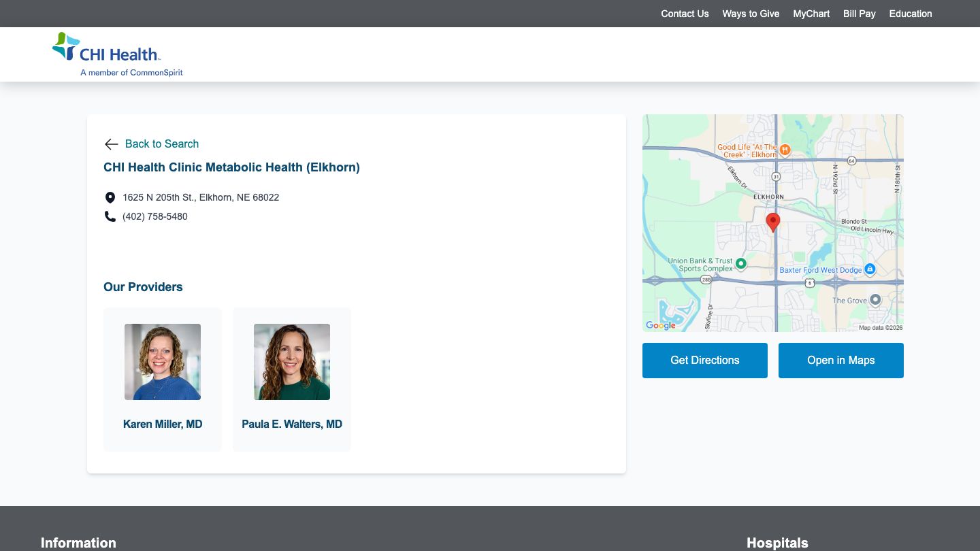The image size is (980, 551).
Task: Click the blue marker at Baxter Ford West Dodge
Action: coord(870,269)
